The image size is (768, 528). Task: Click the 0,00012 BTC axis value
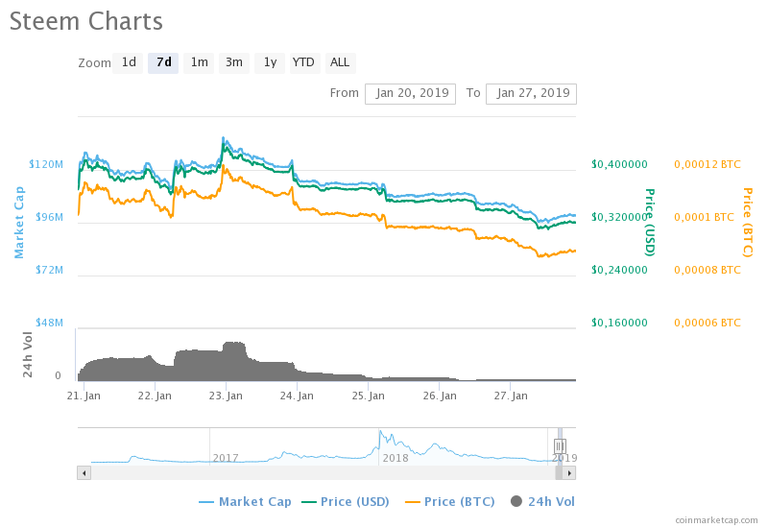coord(707,164)
